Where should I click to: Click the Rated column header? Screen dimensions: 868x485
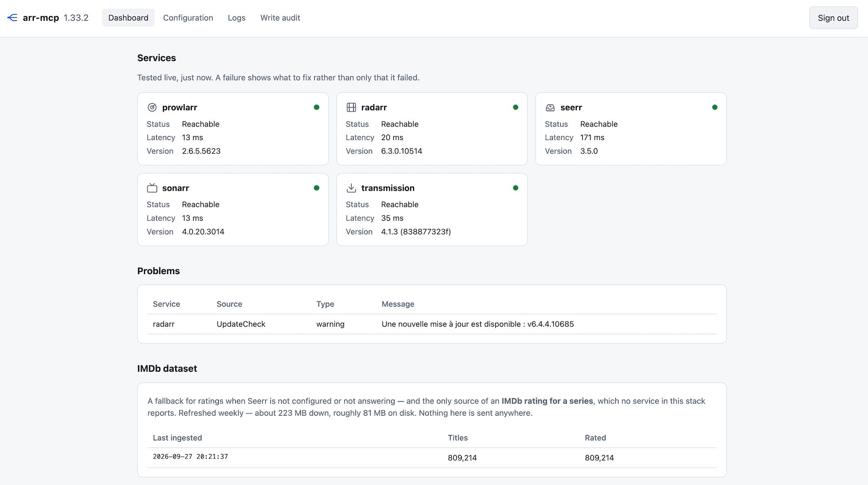[x=595, y=438]
